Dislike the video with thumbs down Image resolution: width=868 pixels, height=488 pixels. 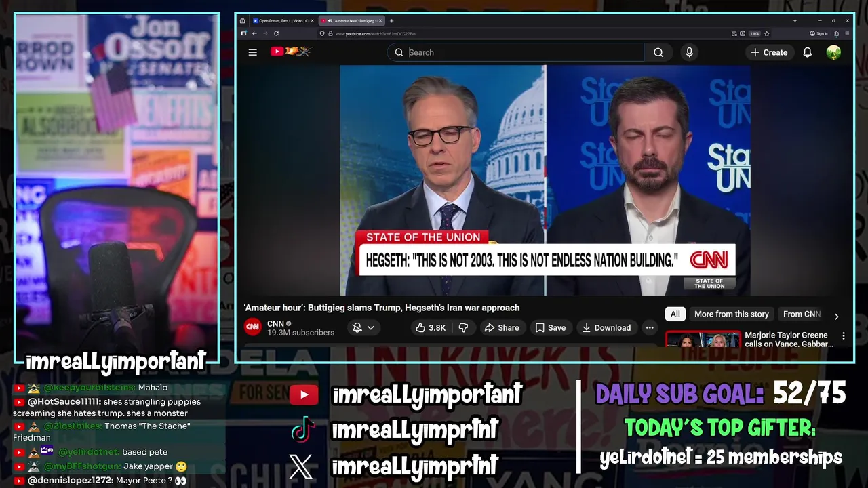464,327
